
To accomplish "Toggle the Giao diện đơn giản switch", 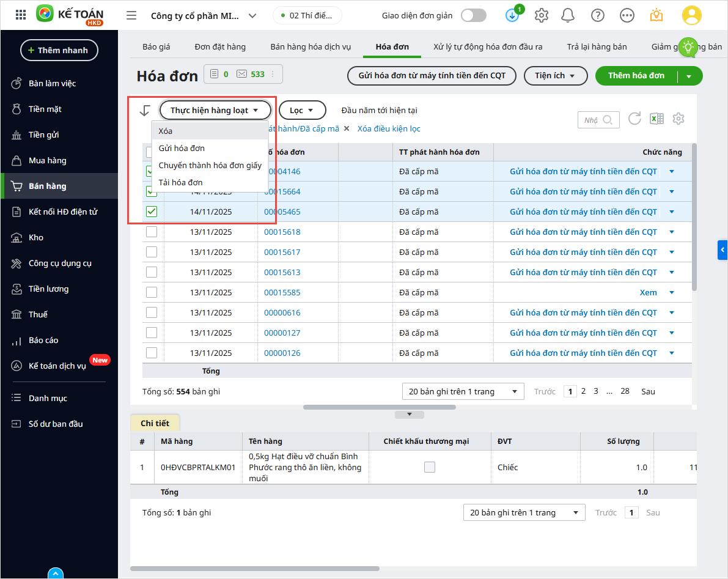I will point(474,15).
